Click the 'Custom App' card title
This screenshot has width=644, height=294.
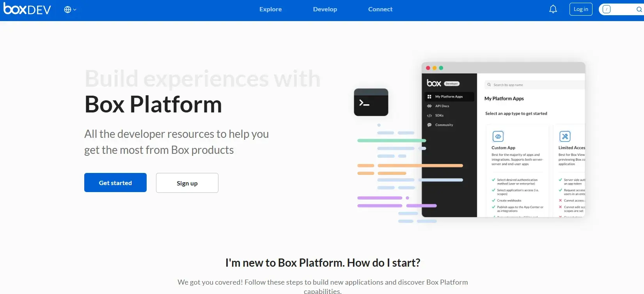tap(503, 148)
